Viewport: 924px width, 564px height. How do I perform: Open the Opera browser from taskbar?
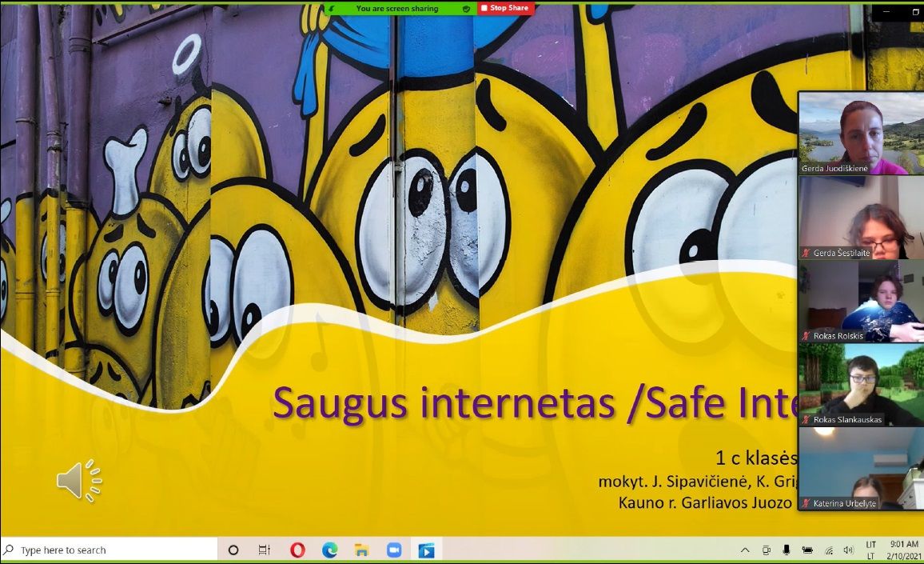(297, 550)
